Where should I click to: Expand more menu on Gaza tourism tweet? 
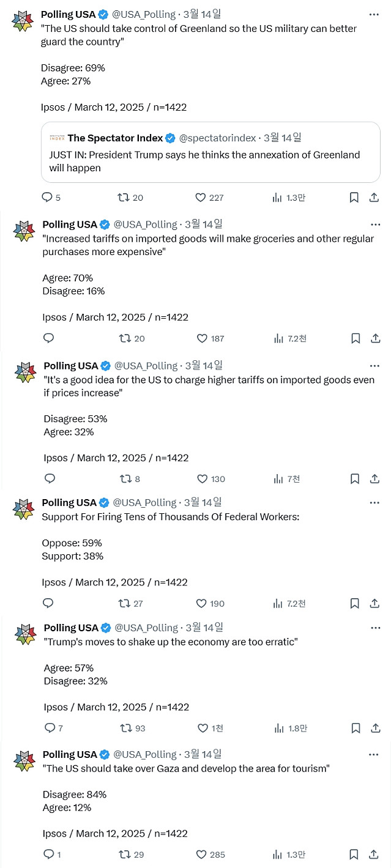click(x=374, y=755)
